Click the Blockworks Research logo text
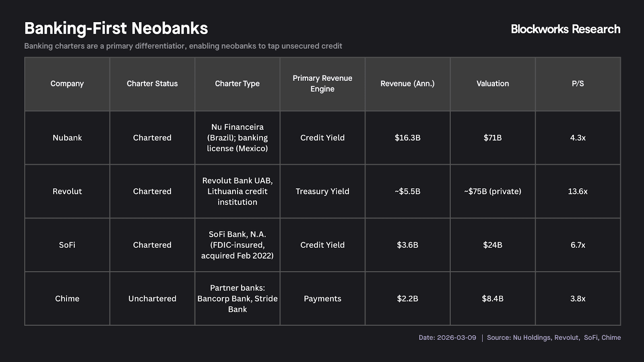 click(x=565, y=29)
